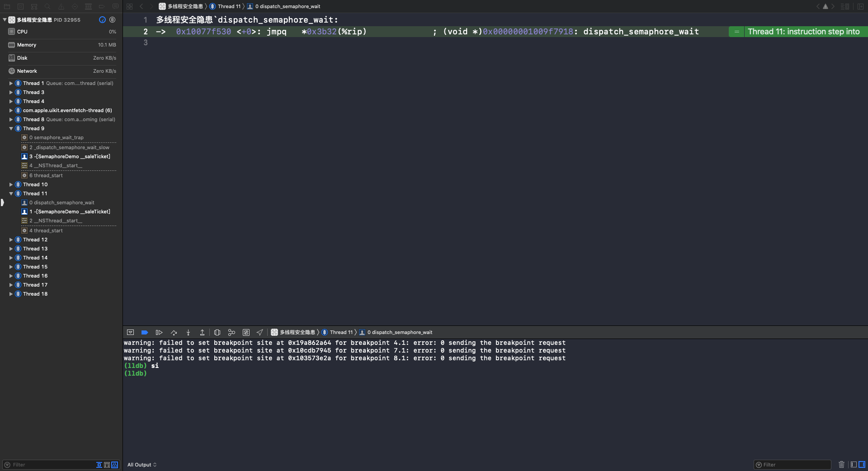The width and height of the screenshot is (868, 471).
Task: Click the process threads display options icon
Action: pos(112,20)
